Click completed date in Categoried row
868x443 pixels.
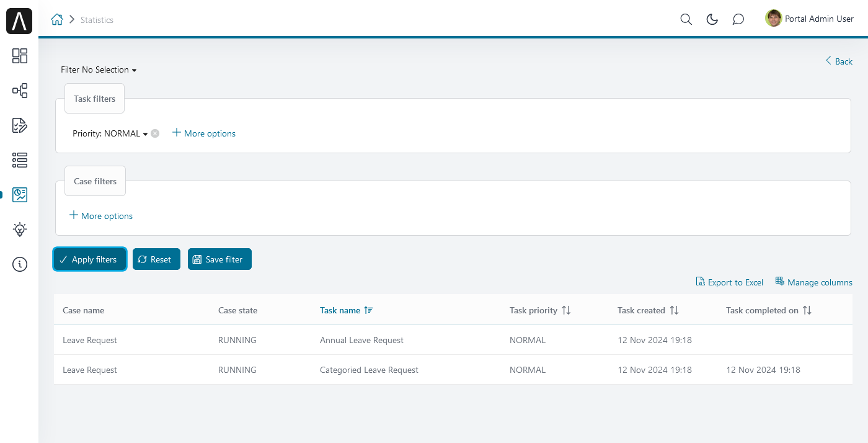763,370
